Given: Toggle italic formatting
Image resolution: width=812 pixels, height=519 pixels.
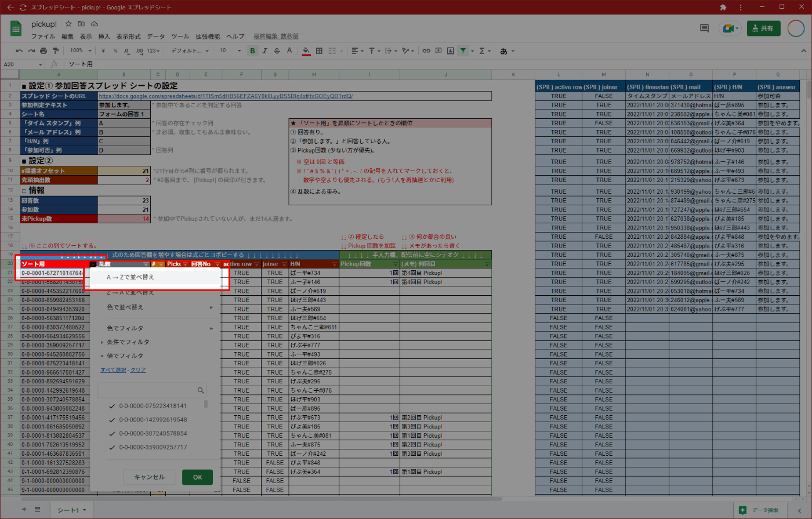Looking at the screenshot, I should 264,51.
